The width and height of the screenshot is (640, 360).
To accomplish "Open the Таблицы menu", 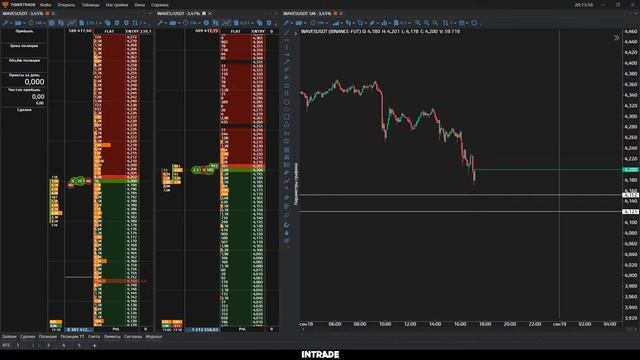I will (x=90, y=5).
